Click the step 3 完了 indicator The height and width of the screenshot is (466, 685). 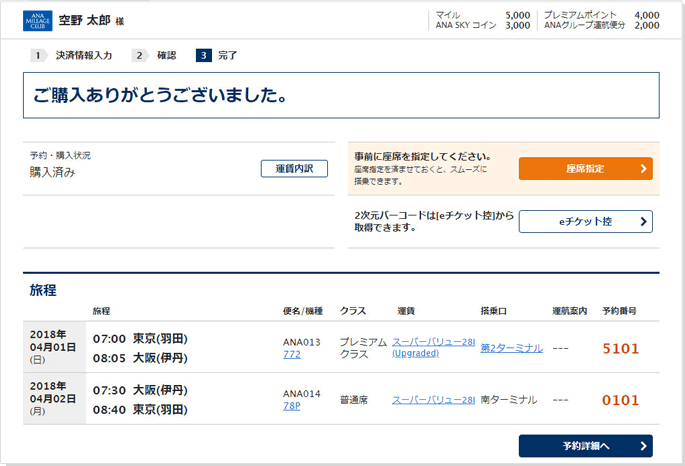[x=218, y=56]
